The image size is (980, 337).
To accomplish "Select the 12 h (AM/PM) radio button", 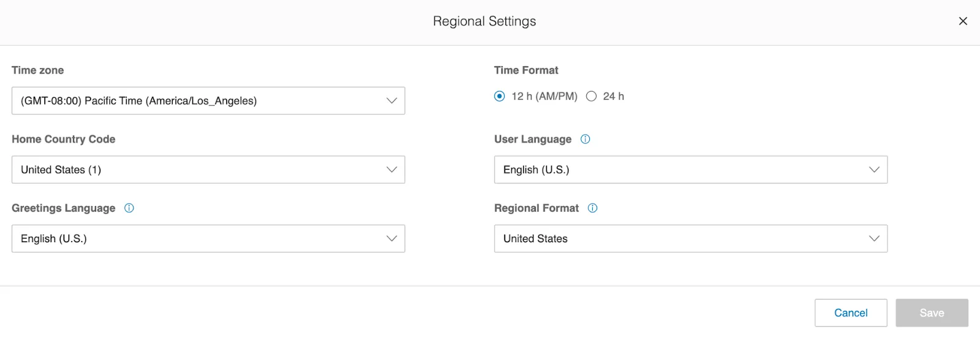I will click(x=500, y=96).
